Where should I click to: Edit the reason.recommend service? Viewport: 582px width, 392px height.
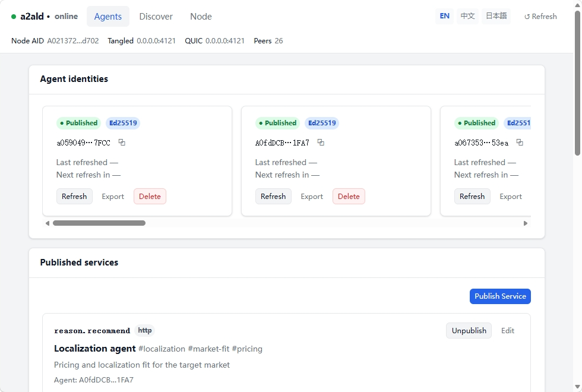click(x=507, y=330)
